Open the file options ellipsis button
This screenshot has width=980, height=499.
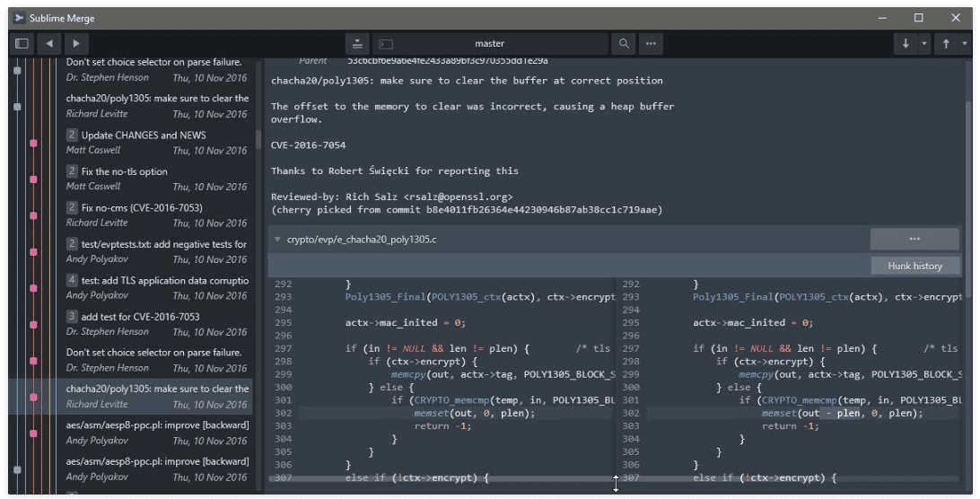pyautogui.click(x=914, y=239)
